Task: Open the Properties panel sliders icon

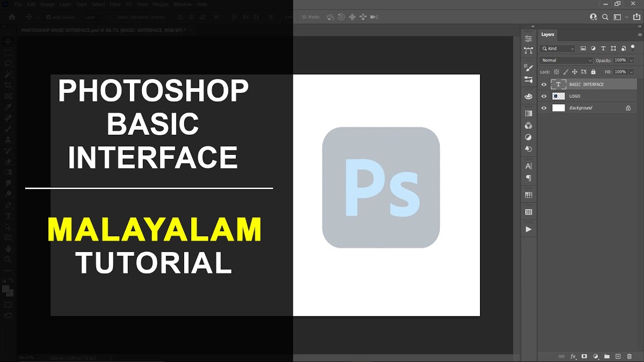Action: 528,39
